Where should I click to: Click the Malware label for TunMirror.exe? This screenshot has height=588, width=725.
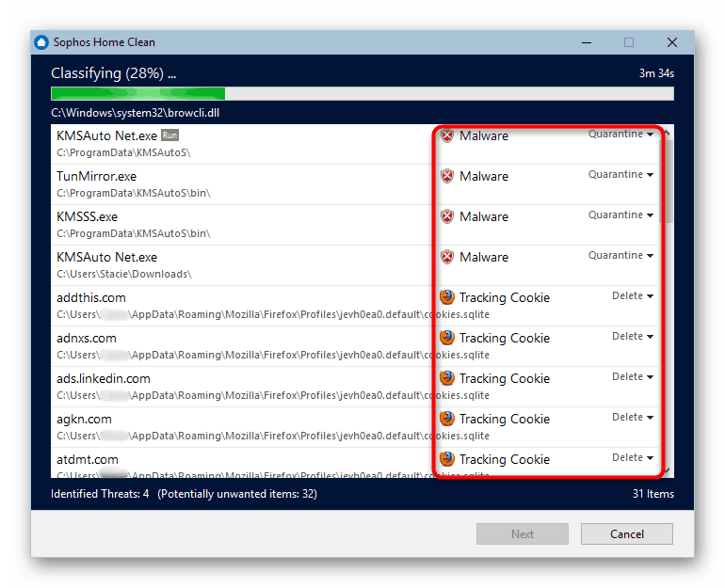(484, 177)
